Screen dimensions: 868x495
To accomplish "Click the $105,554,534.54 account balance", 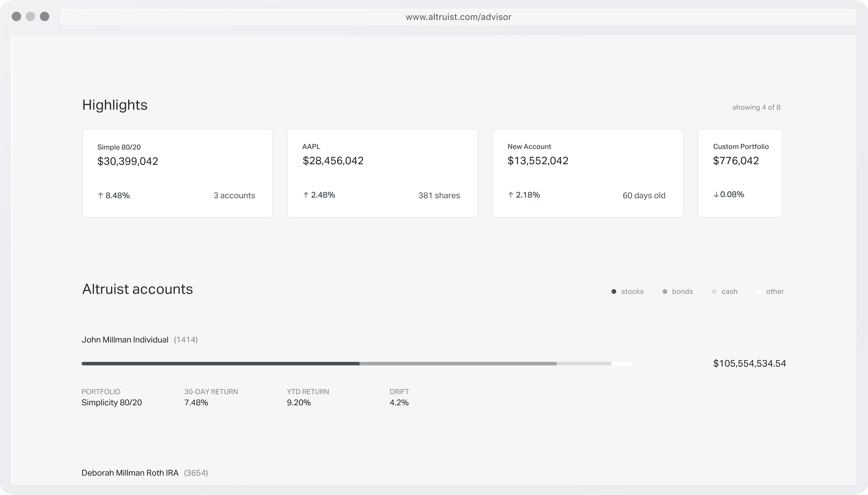I will click(x=749, y=363).
